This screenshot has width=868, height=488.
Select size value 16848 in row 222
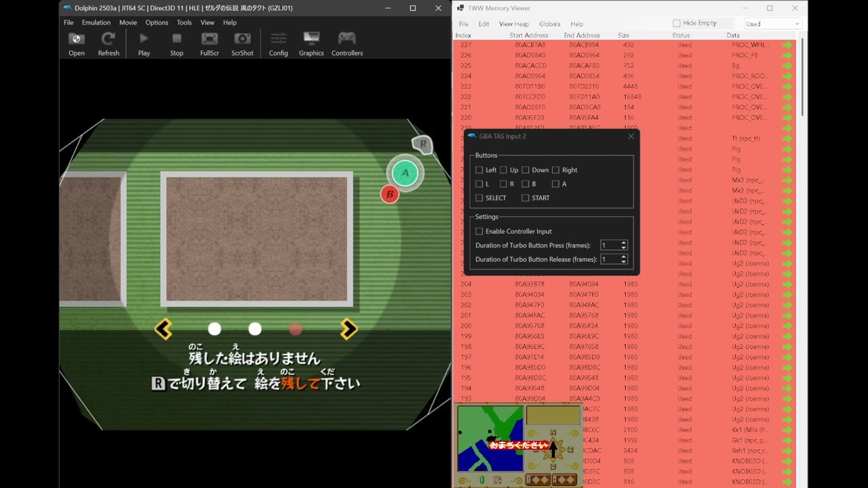tap(632, 97)
